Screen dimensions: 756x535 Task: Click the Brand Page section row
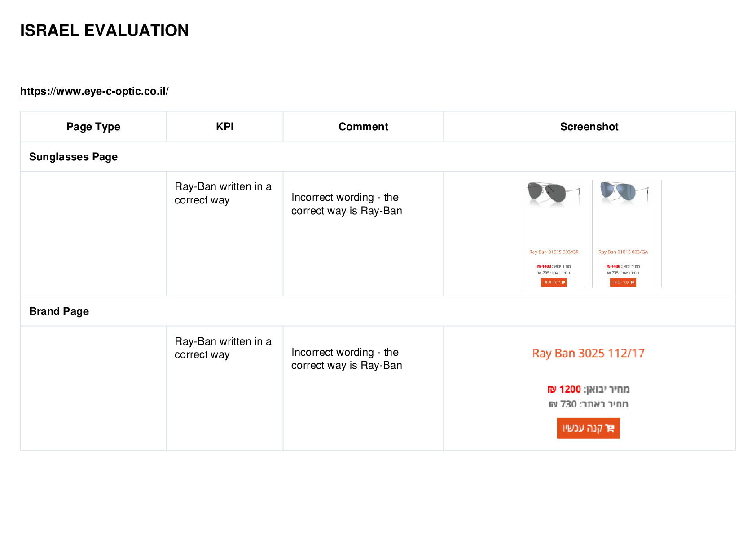coord(378,311)
